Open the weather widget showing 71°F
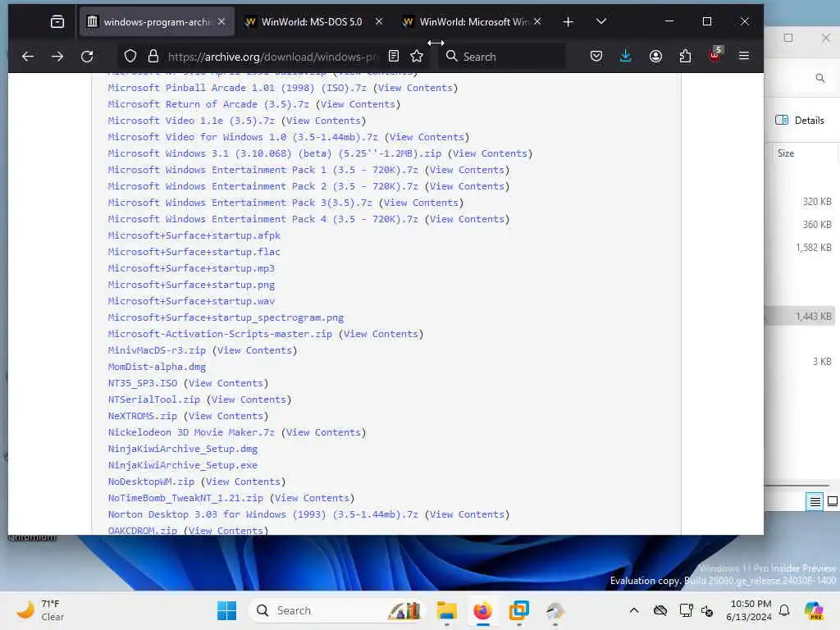Image resolution: width=840 pixels, height=630 pixels. pos(40,610)
